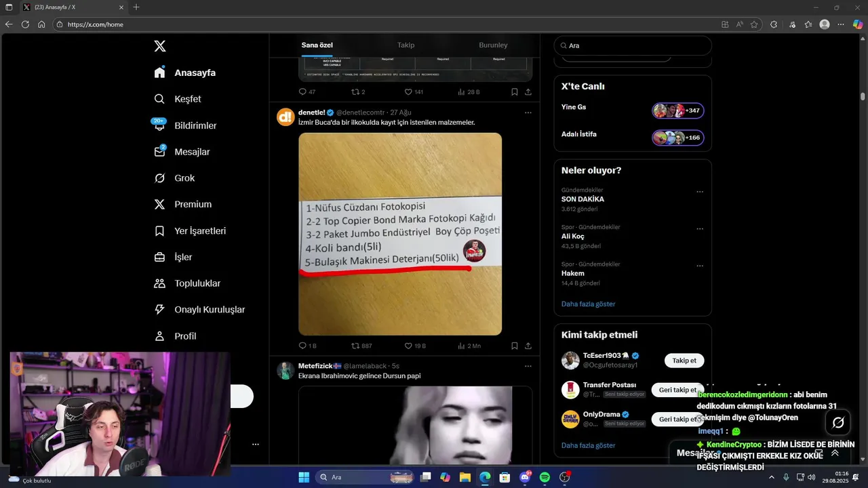Open Spotify from the taskbar
The width and height of the screenshot is (868, 488).
click(x=545, y=477)
